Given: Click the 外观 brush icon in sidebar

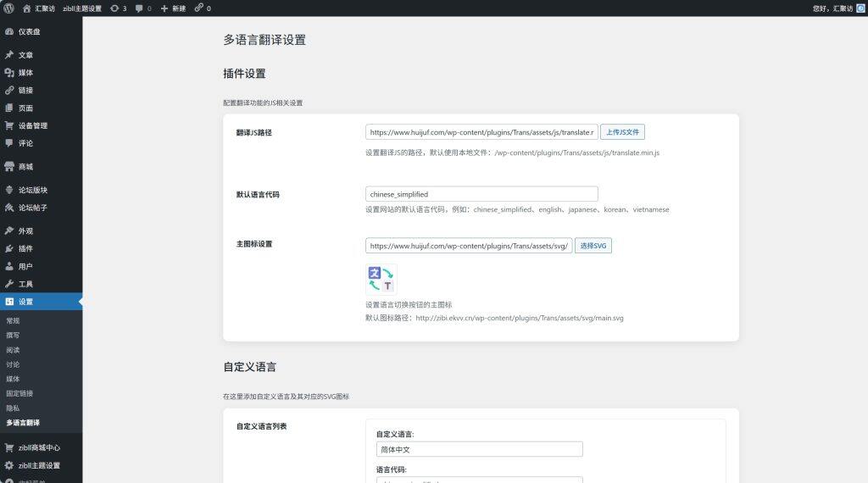Looking at the screenshot, I should pyautogui.click(x=9, y=230).
